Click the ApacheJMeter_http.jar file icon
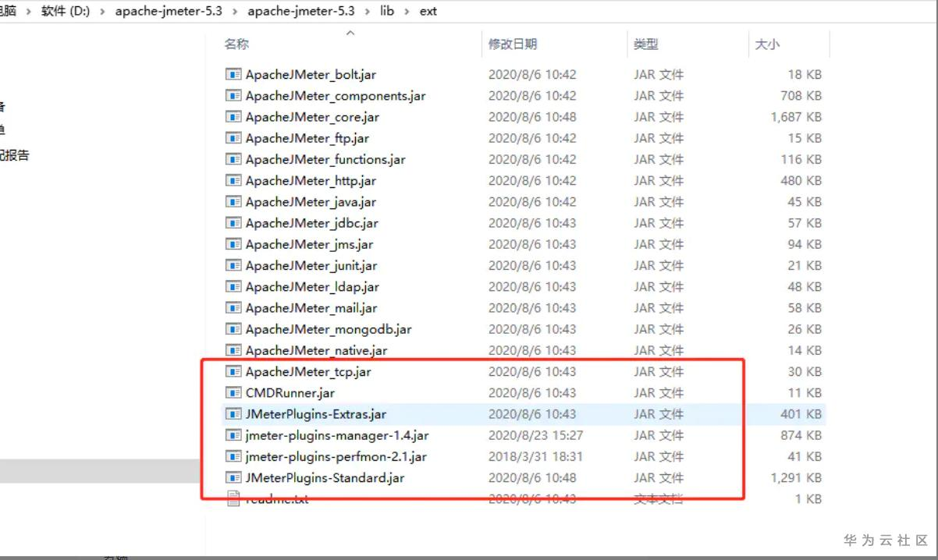This screenshot has height=560, width=938. [x=233, y=181]
